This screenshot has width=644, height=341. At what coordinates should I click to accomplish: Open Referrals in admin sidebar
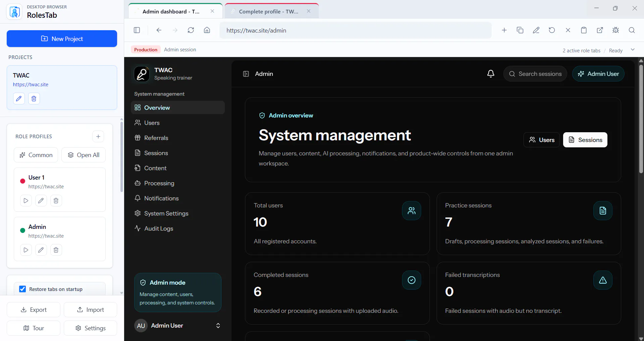[178, 138]
